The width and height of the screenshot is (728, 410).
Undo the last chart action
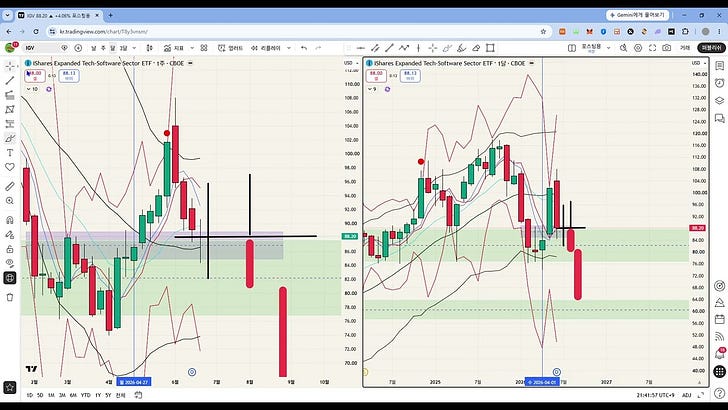[304, 48]
